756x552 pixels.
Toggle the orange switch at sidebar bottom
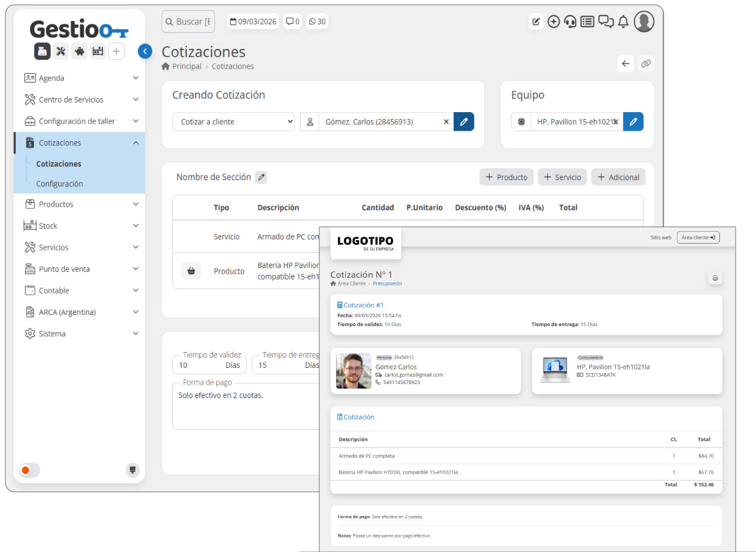tap(29, 470)
